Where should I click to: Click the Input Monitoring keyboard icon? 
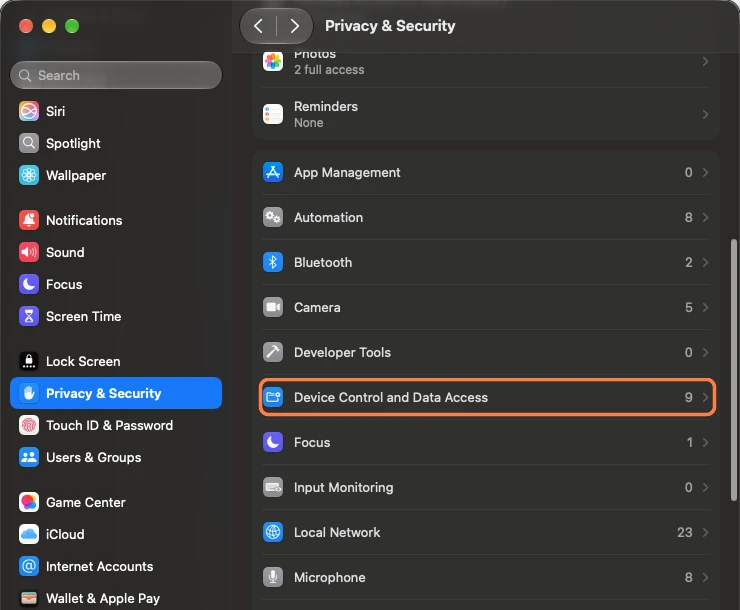pos(273,487)
